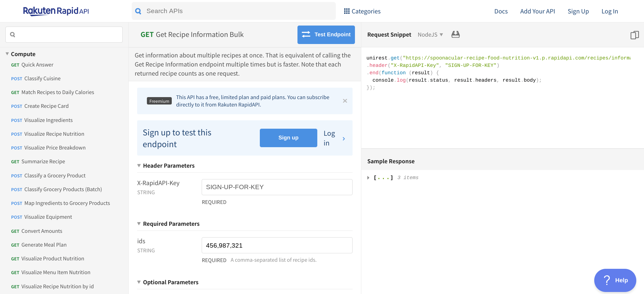Open the Docs menu item
Screen dimensions: 644x294
501,11
